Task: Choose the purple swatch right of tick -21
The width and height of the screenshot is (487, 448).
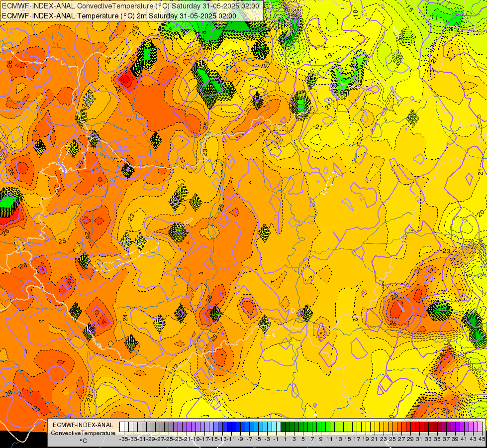Action: pyautogui.click(x=189, y=427)
